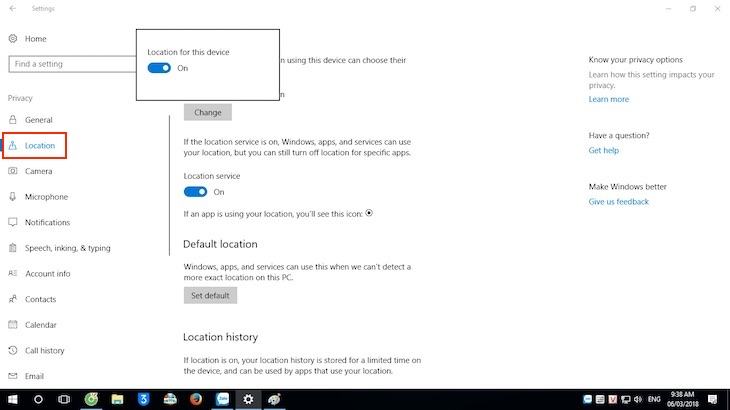Open Camera privacy settings
730x410 pixels.
coord(38,171)
